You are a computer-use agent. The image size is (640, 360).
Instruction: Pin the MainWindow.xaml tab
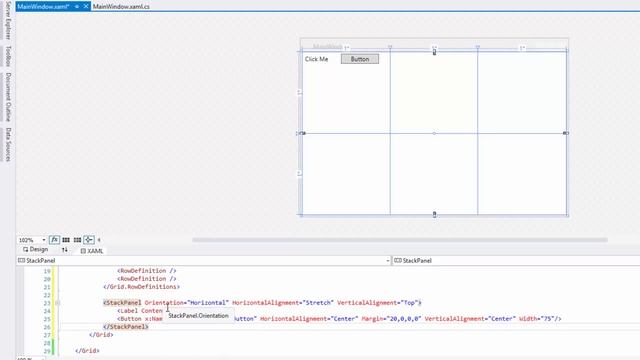tap(77, 7)
